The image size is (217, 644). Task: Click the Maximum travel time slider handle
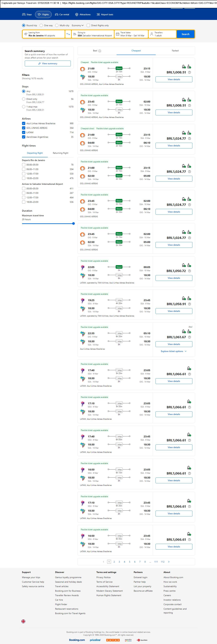[73, 224]
